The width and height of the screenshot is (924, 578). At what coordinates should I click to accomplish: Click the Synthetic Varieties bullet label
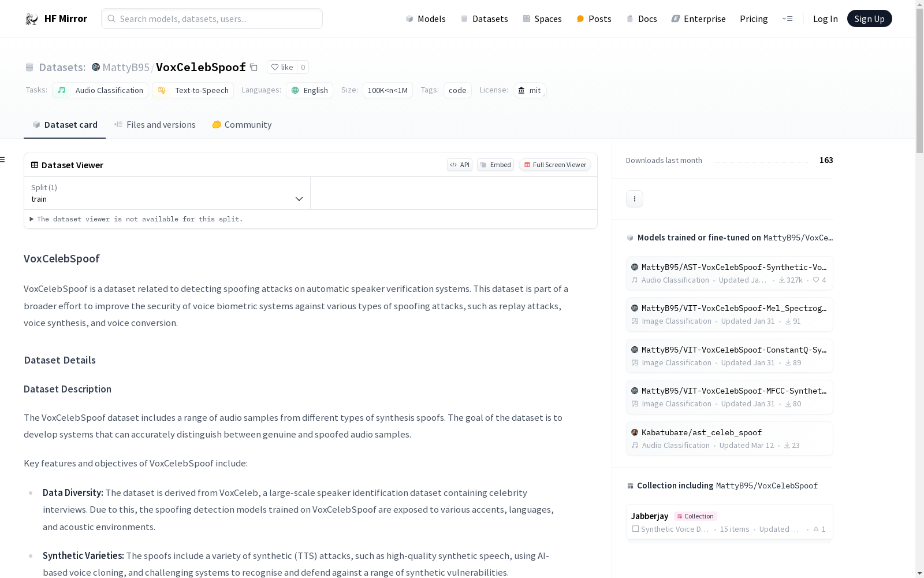[83, 555]
